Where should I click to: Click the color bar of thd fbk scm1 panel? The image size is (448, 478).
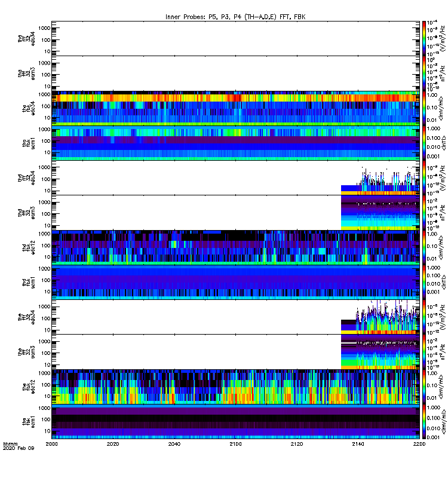[424, 282]
